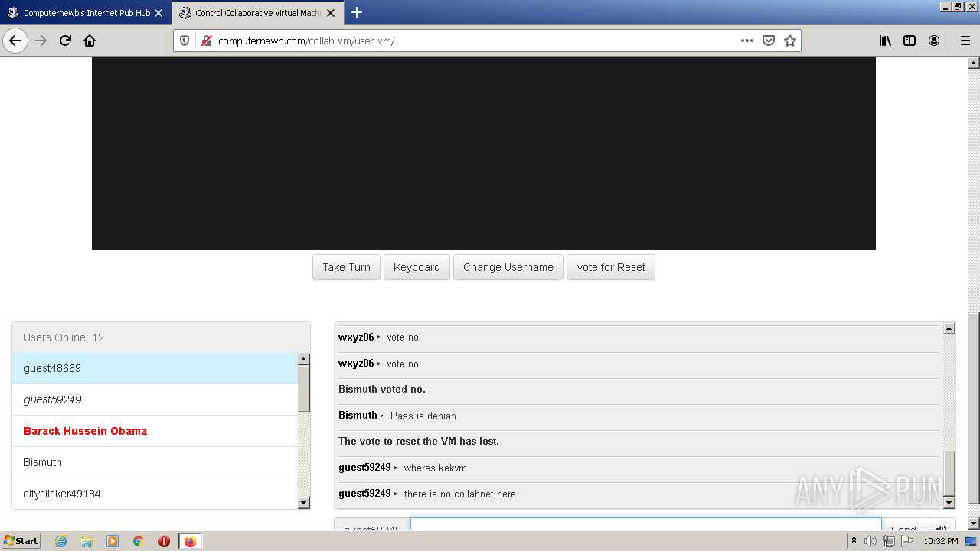Screen dimensions: 980x551
Task: Click Firefox taskbar button
Action: coord(190,541)
